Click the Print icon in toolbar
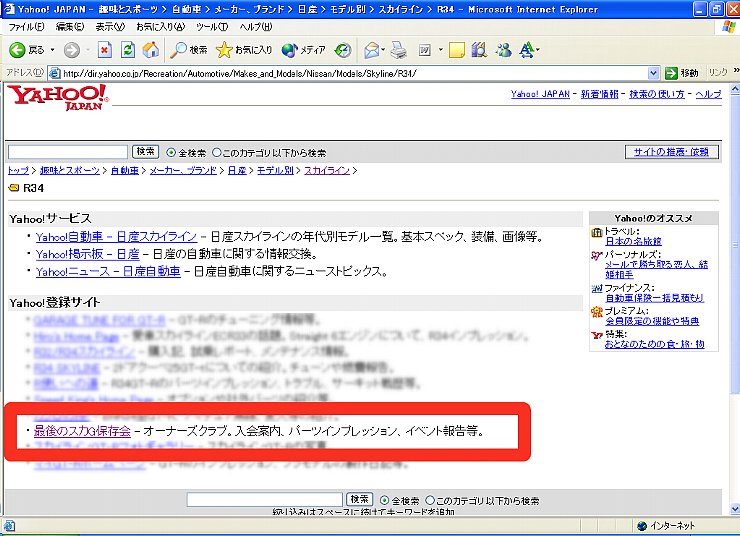This screenshot has width=740, height=536. coord(399,50)
